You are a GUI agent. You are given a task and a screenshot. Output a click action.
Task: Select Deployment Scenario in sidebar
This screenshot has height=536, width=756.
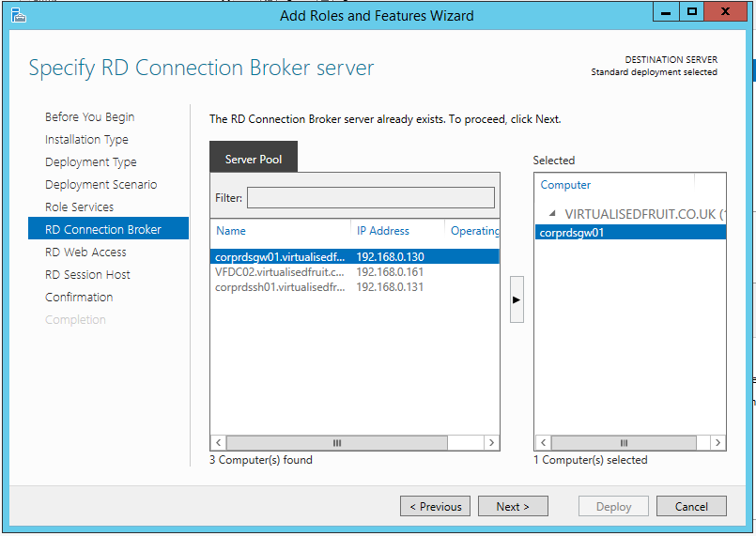100,185
